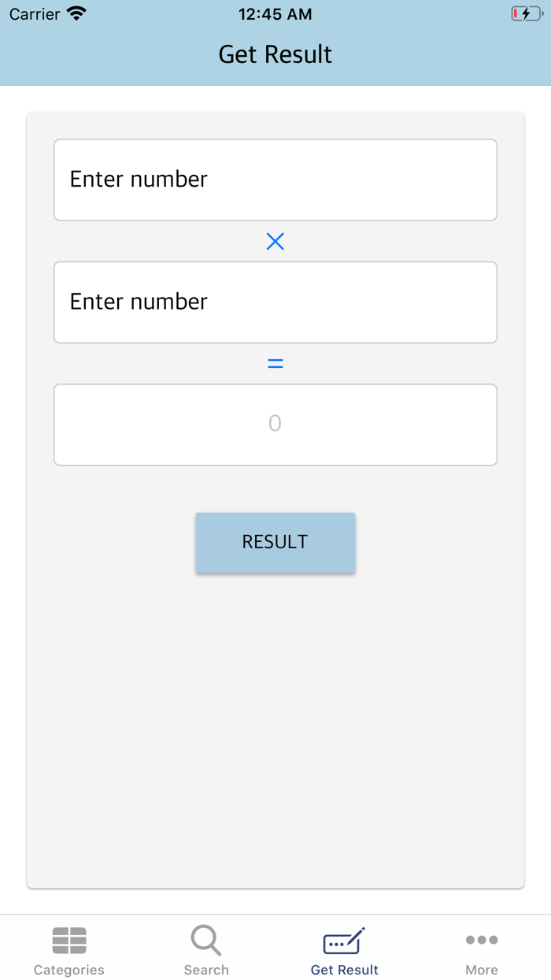Click the blue multiplication sign icon
Image resolution: width=551 pixels, height=980 pixels.
click(275, 242)
